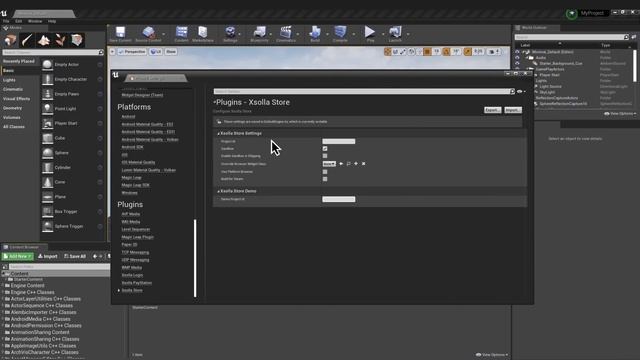Open the Marketplace toolbar icon

[x=203, y=32]
